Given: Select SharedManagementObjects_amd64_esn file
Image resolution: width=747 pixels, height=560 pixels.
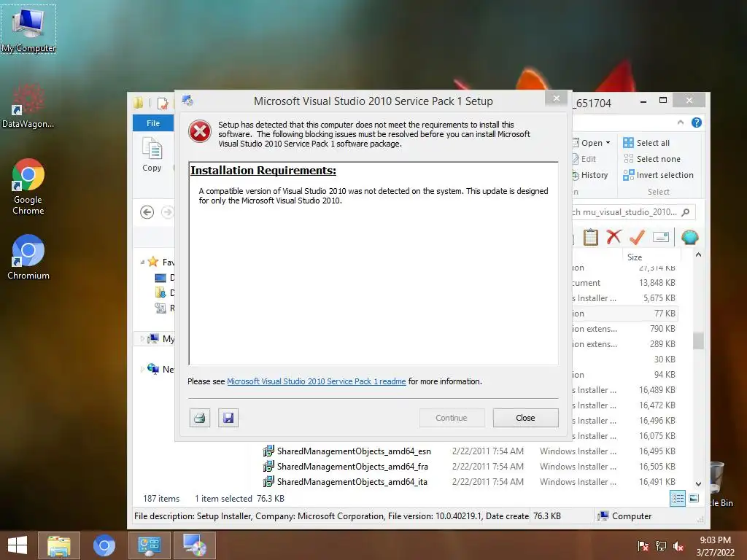Looking at the screenshot, I should click(x=354, y=451).
